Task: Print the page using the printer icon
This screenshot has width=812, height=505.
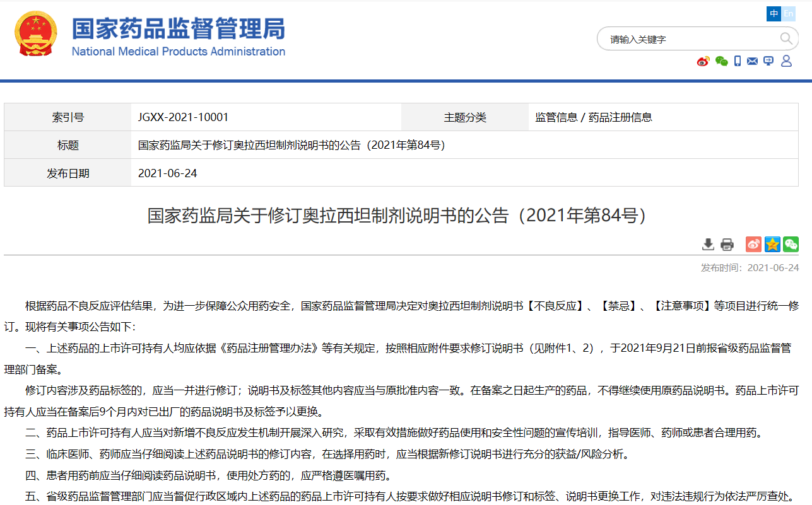Action: coord(727,245)
